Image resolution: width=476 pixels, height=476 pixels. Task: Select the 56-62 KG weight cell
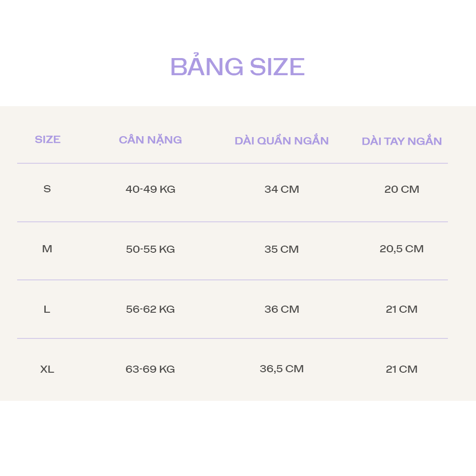point(150,309)
